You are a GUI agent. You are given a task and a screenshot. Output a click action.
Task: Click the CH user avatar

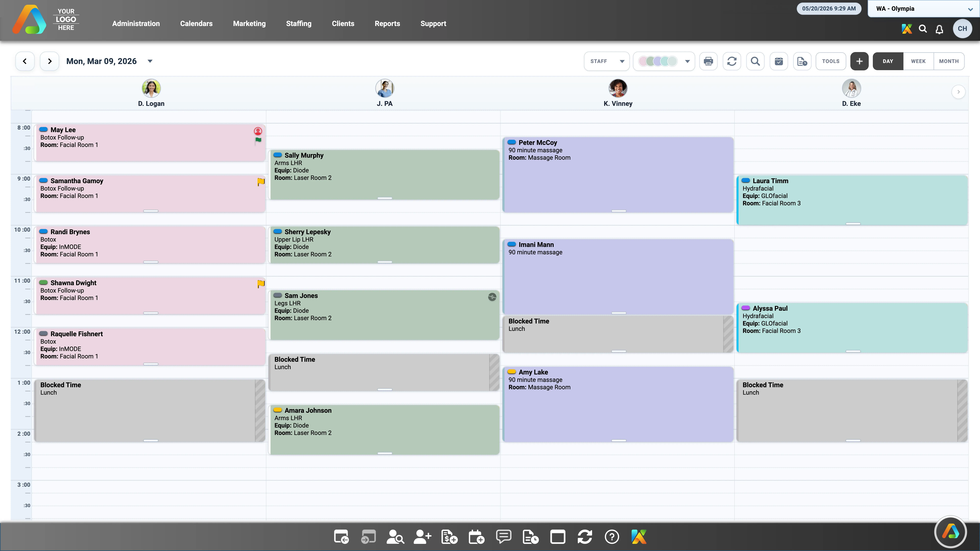(x=963, y=29)
